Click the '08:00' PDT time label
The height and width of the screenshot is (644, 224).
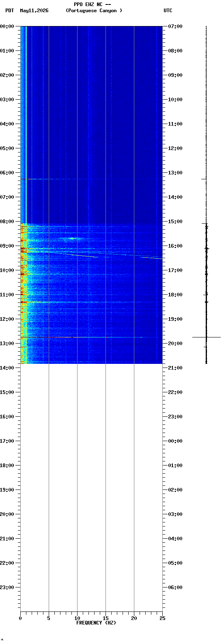point(7,221)
